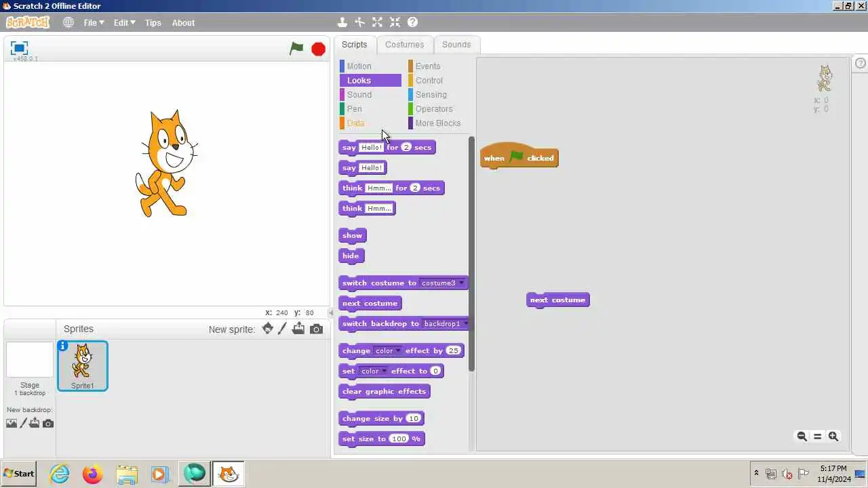868x488 pixels.
Task: Click next costume block in scripts area
Action: click(558, 300)
